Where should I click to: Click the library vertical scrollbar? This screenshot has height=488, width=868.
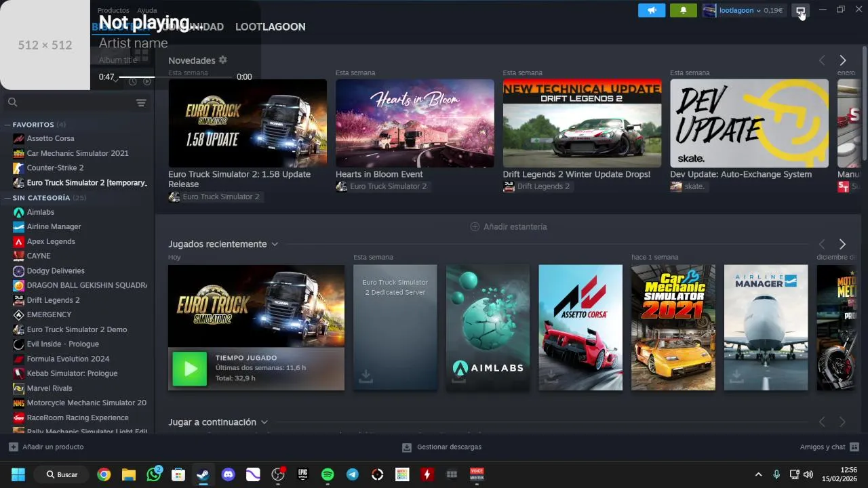pos(864,102)
